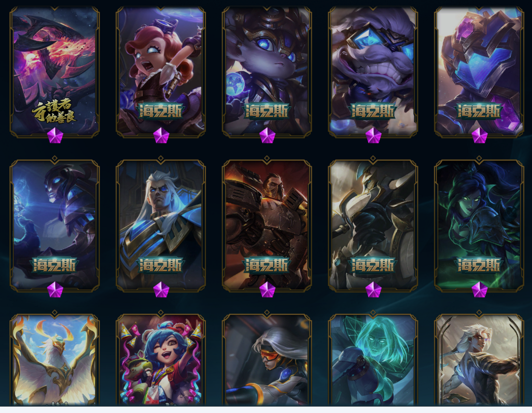532x413 pixels.
Task: Select the teal hologram woman skin card
Action: click(x=373, y=359)
